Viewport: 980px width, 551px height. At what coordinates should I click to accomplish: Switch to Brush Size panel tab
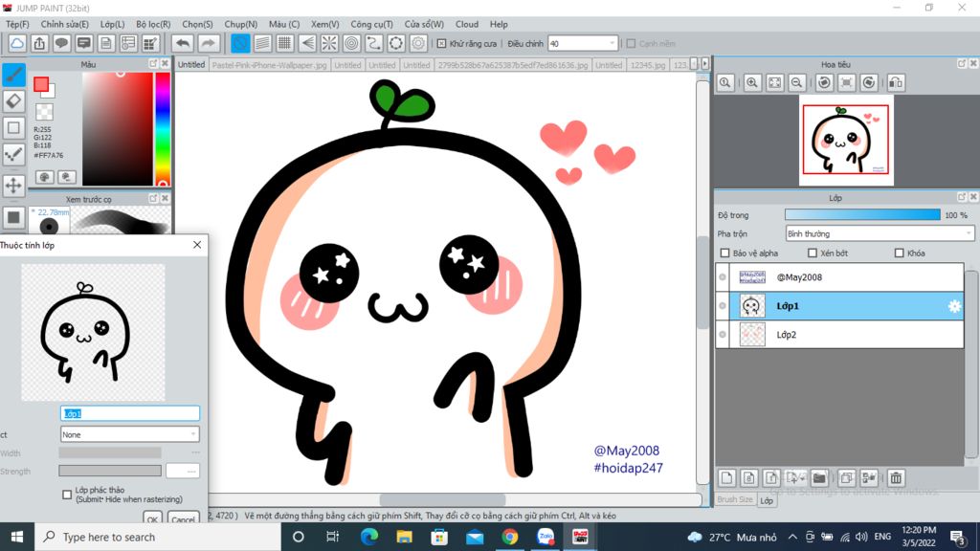coord(735,499)
